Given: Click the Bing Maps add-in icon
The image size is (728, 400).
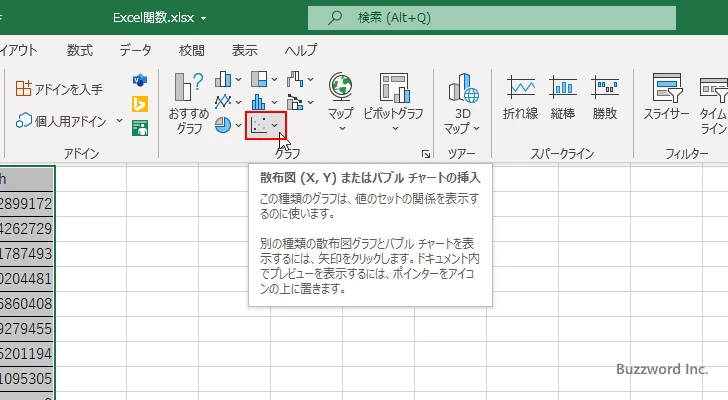Looking at the screenshot, I should tap(140, 103).
